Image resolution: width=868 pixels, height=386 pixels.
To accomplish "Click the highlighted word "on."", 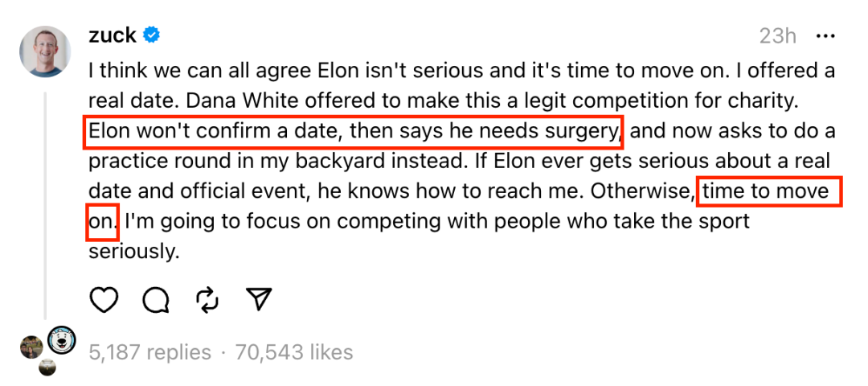I will point(103,222).
